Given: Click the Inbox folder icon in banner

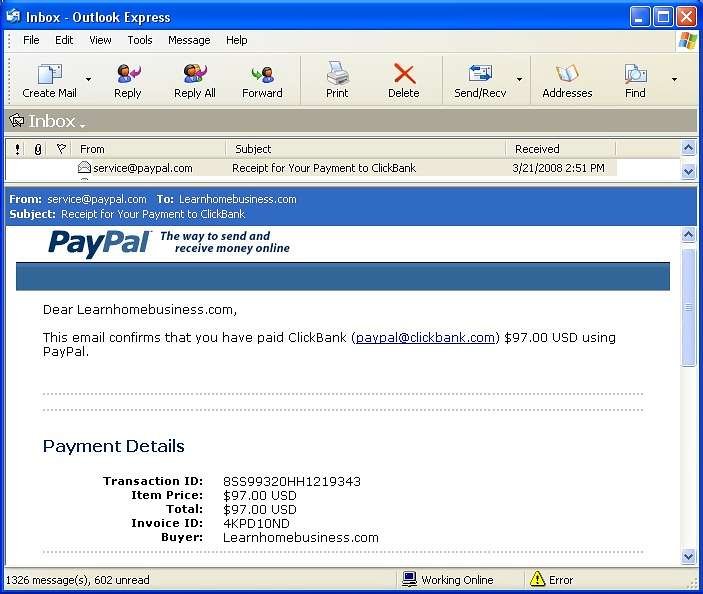Looking at the screenshot, I should coord(17,121).
